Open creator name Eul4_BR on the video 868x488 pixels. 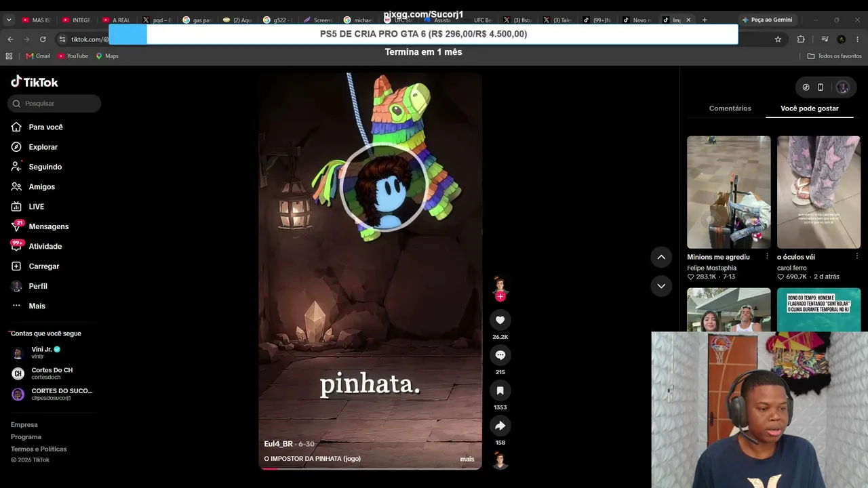[278, 444]
